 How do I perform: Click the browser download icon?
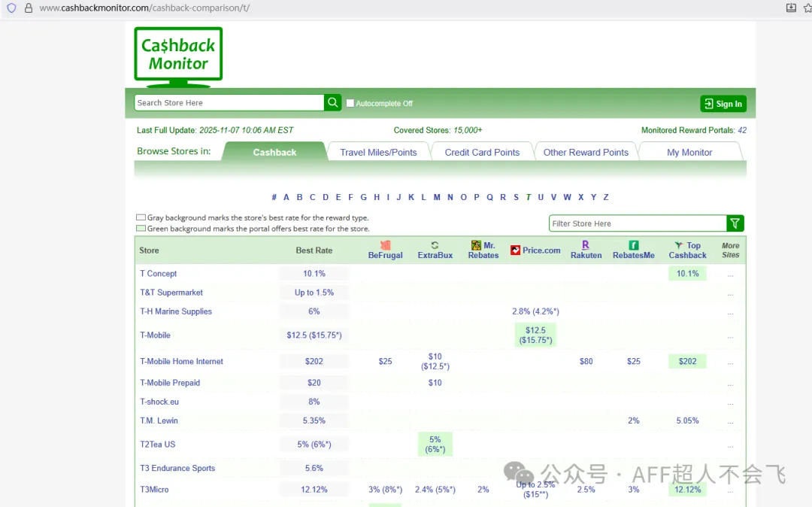click(791, 8)
